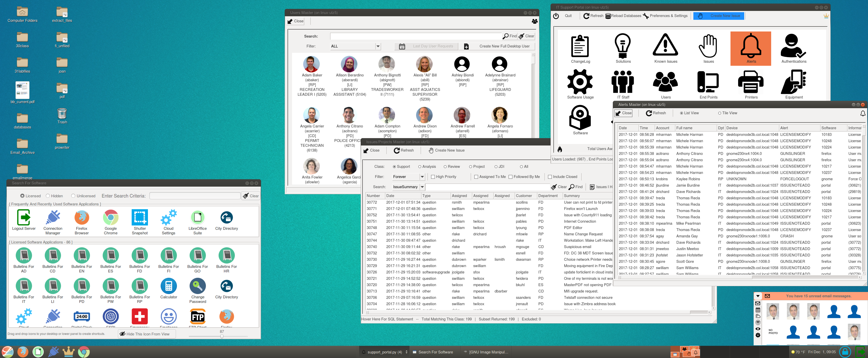This screenshot has width=868, height=358.
Task: Open the Authentications icon
Action: pos(794,48)
